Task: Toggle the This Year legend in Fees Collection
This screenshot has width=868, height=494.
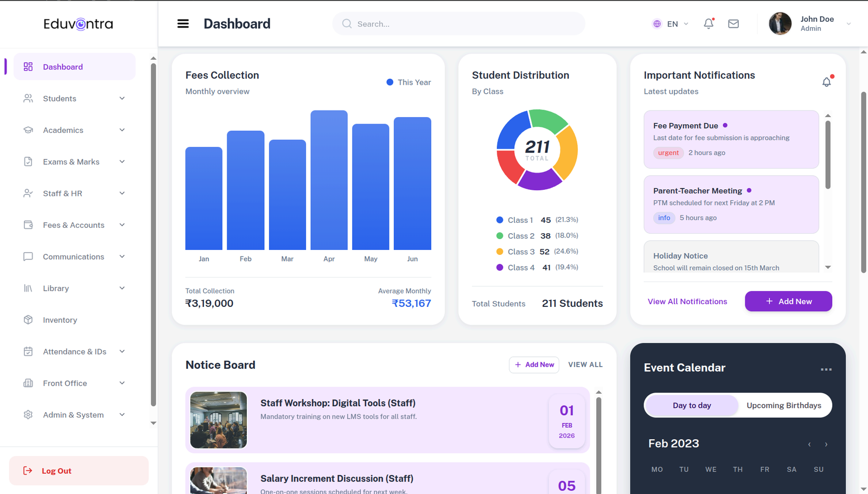Action: coord(408,82)
